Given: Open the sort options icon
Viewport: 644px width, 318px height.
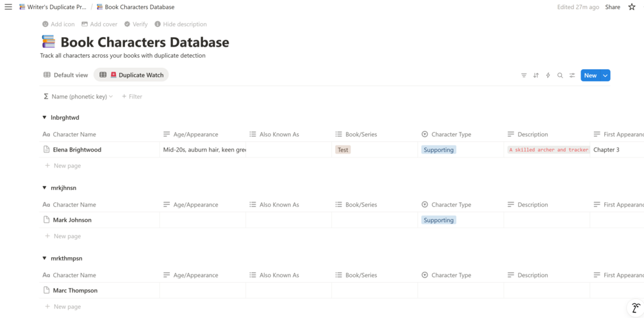Looking at the screenshot, I should pyautogui.click(x=536, y=76).
